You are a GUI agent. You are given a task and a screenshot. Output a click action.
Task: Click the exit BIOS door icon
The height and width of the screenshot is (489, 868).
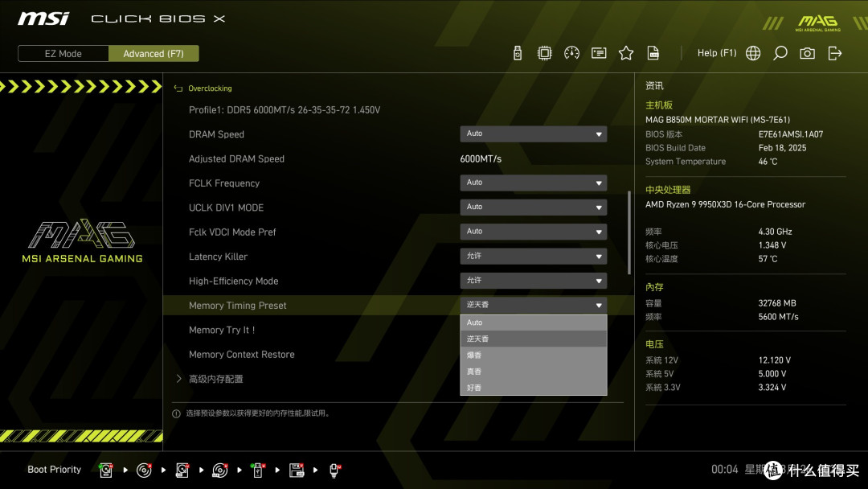(835, 53)
